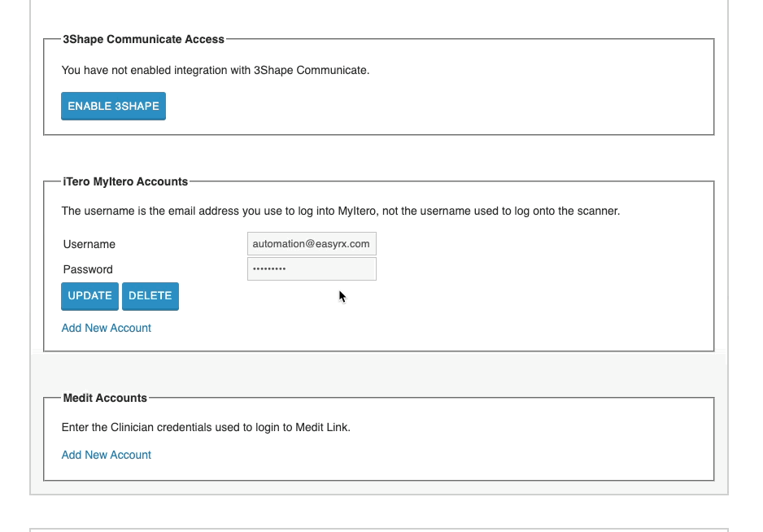Screen dimensions: 763x532
Task: Select the iTero MyItero Accounts section heading
Action: coord(125,181)
